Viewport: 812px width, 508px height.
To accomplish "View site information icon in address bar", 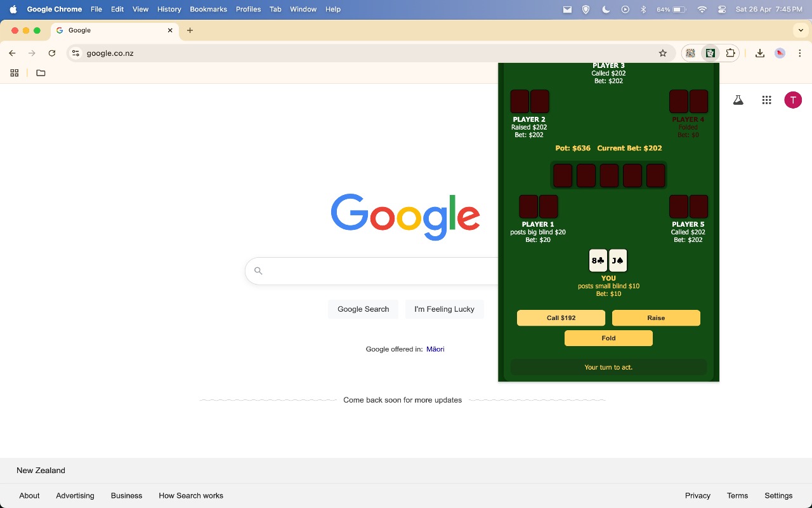I will (75, 53).
